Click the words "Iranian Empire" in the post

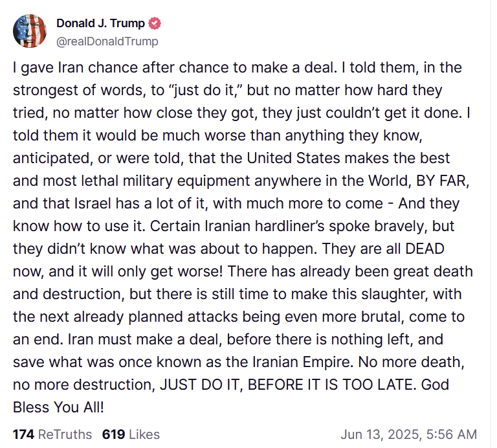click(x=302, y=362)
